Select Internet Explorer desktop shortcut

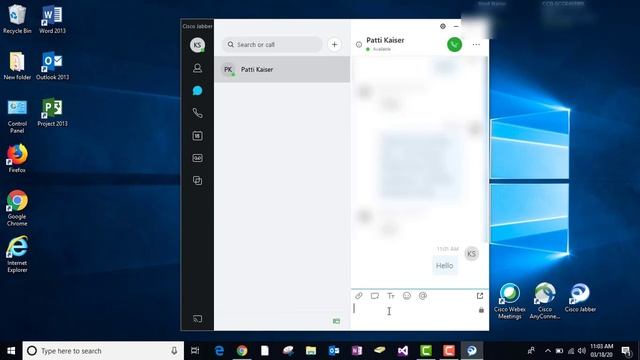click(x=17, y=254)
